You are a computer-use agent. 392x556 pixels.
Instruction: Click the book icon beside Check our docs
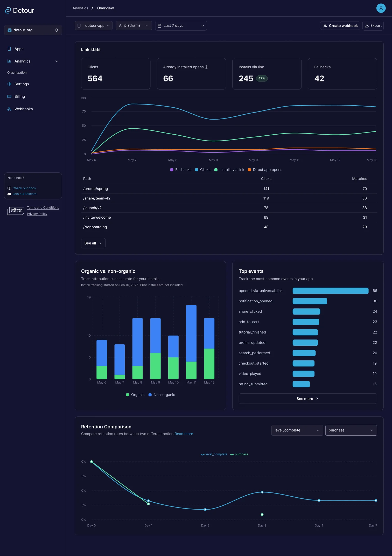[x=9, y=188]
